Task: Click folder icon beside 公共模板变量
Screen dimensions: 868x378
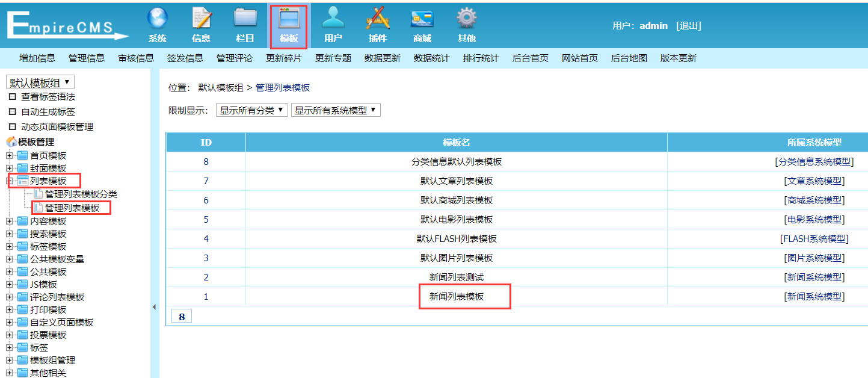Action: pos(23,259)
